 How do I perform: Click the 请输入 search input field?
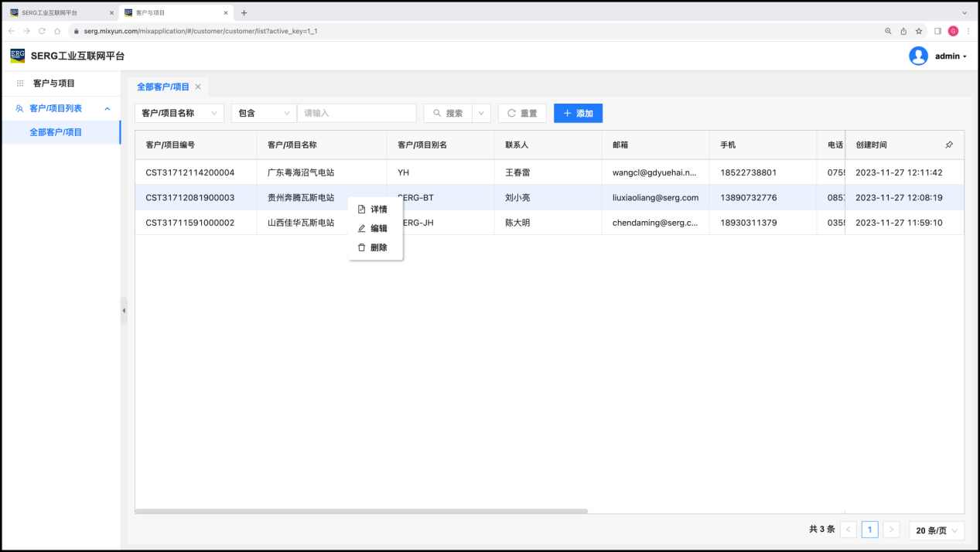tap(357, 113)
